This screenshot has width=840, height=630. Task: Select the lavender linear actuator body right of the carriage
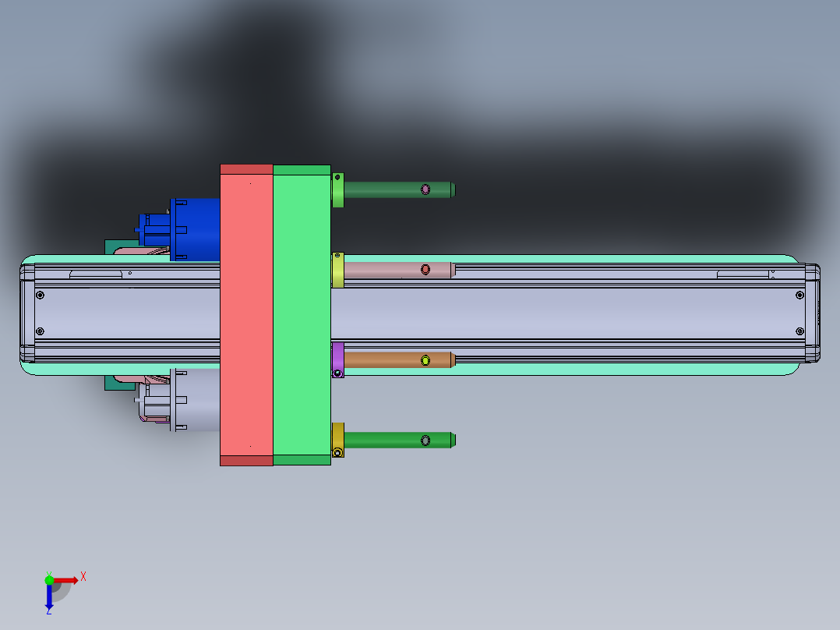tap(568, 313)
